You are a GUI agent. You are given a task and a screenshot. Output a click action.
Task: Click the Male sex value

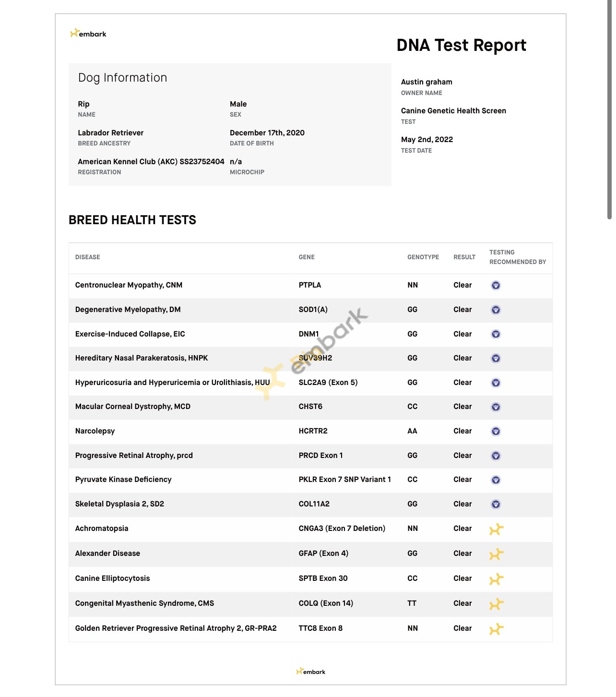pyautogui.click(x=238, y=104)
